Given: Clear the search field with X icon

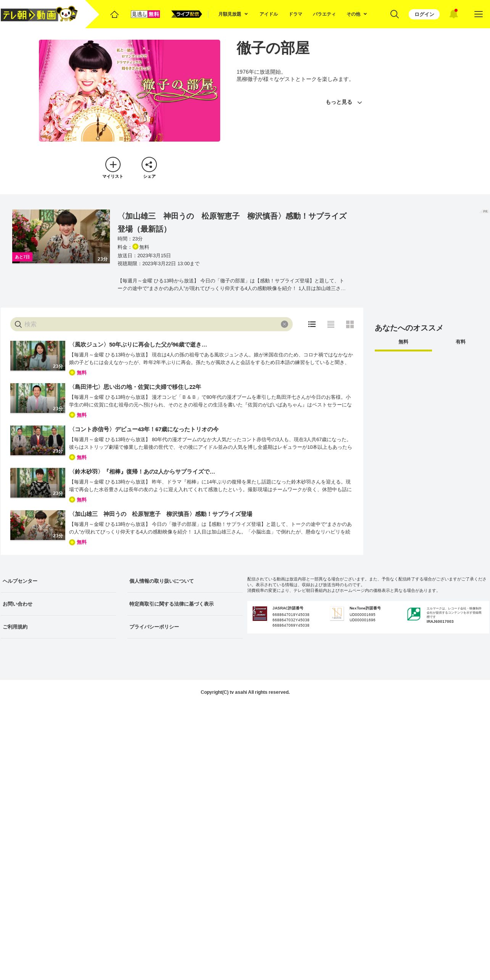Looking at the screenshot, I should click(x=284, y=324).
